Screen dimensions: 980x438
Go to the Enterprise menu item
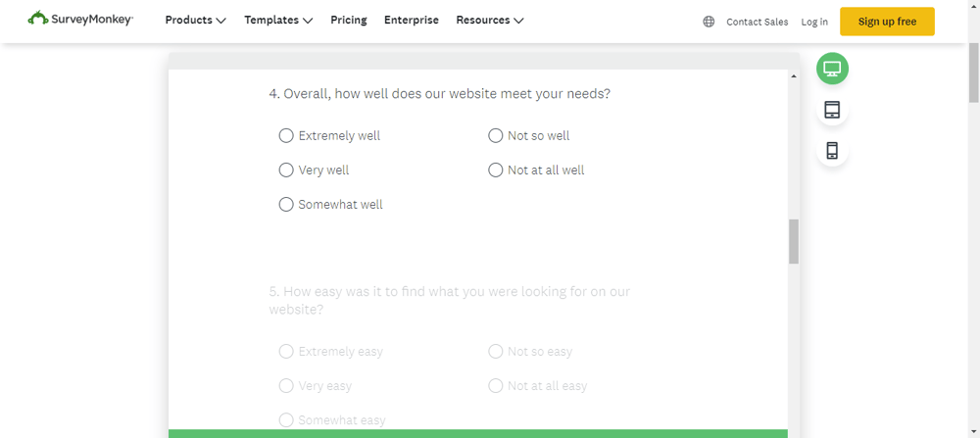[x=412, y=20]
